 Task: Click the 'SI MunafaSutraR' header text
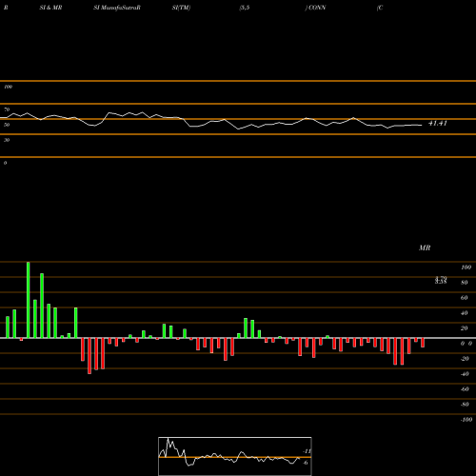pos(117,8)
